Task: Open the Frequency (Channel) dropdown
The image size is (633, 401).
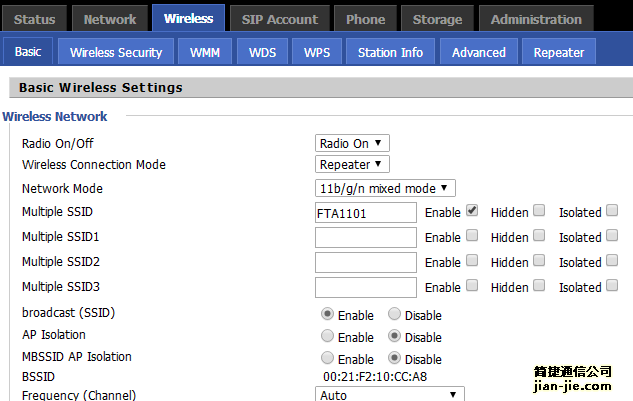Action: tap(390, 395)
